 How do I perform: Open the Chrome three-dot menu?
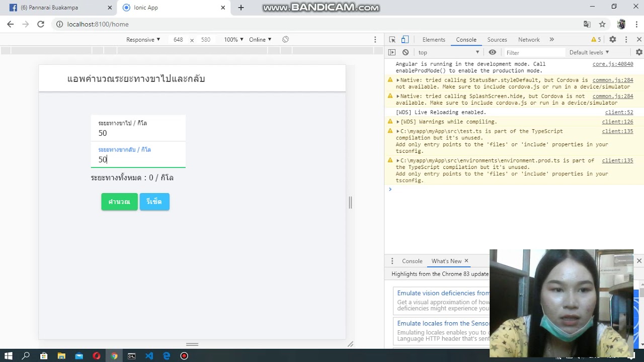(636, 24)
